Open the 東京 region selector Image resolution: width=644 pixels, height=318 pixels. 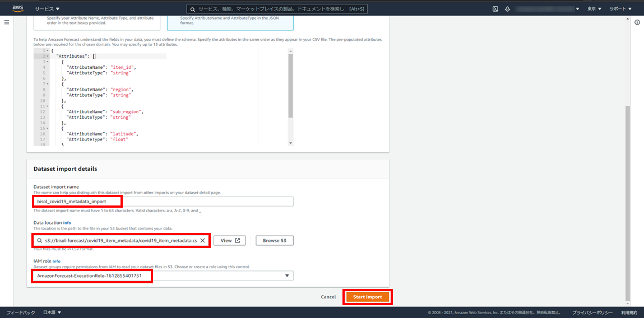[x=594, y=9]
